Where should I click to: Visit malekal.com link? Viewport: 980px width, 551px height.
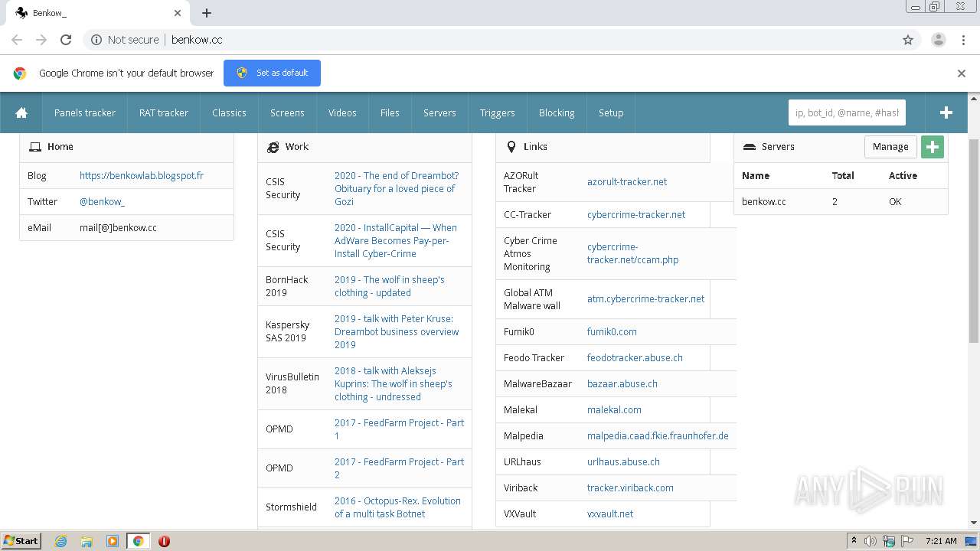[x=614, y=409]
